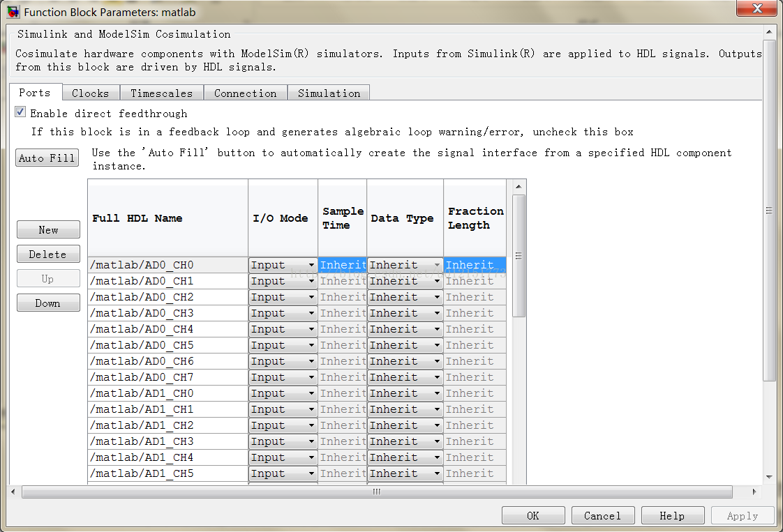Open I/O Mode dropdown for AD1_CH2
This screenshot has height=532, width=783.
click(283, 425)
